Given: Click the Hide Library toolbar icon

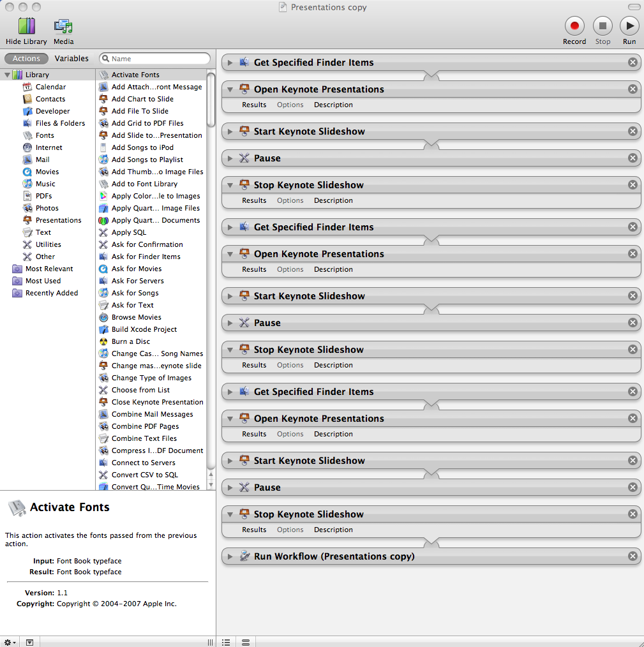Looking at the screenshot, I should (x=26, y=26).
